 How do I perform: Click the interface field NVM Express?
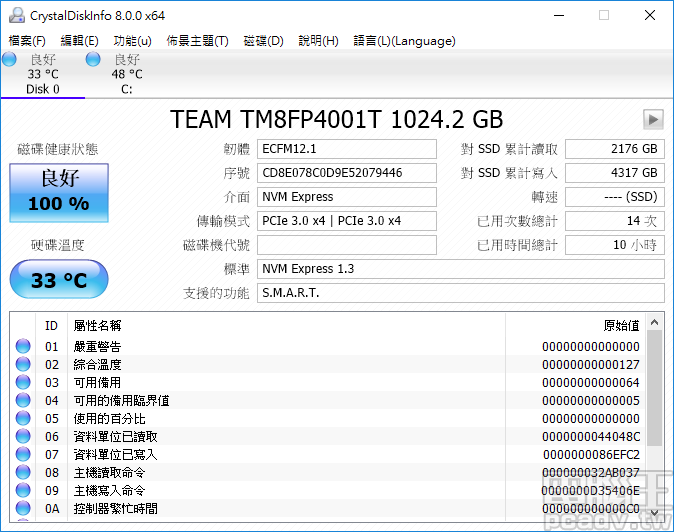347,197
